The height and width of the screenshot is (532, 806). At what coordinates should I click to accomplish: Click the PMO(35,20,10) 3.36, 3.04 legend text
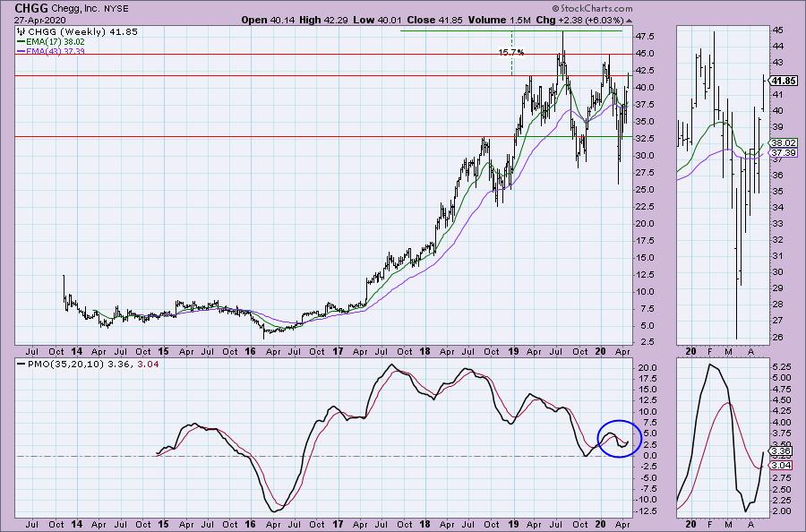pyautogui.click(x=92, y=364)
